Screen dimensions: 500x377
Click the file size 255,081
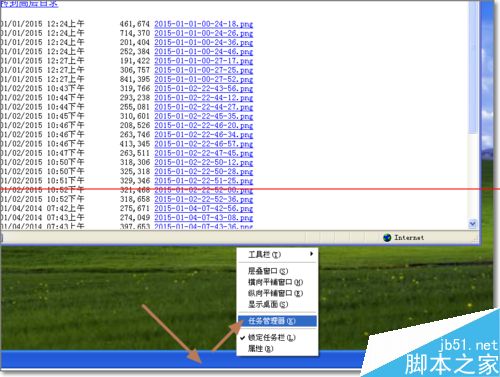pyautogui.click(x=135, y=107)
